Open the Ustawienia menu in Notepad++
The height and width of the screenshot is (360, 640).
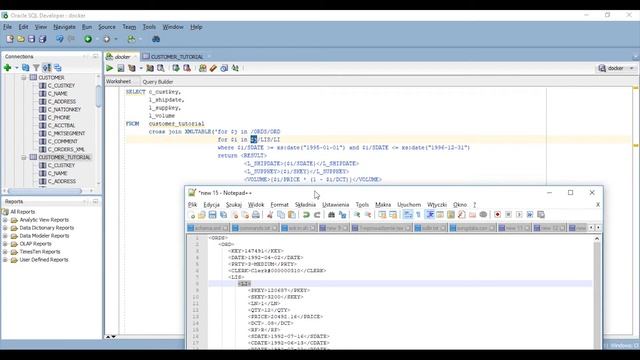(x=336, y=204)
